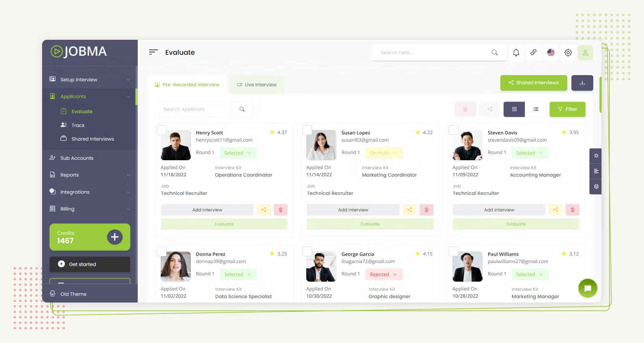Image resolution: width=644 pixels, height=343 pixels.
Task: Open the settings gear icon
Action: 568,52
